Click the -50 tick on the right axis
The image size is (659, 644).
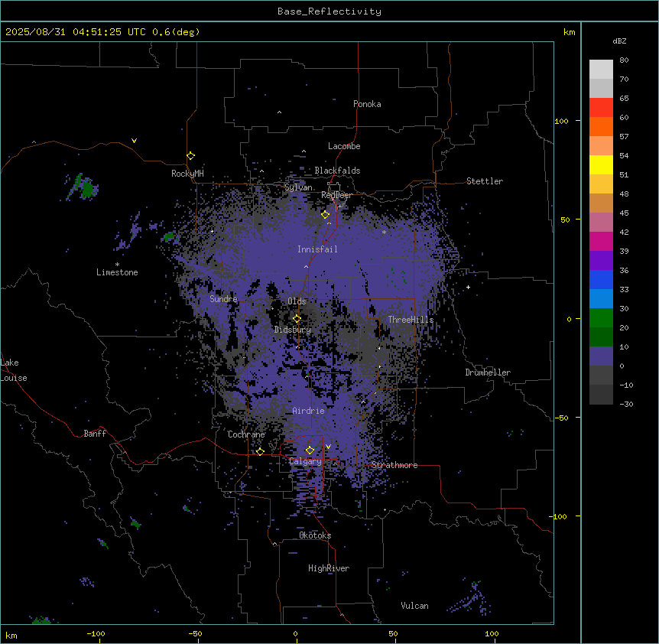[x=561, y=418]
